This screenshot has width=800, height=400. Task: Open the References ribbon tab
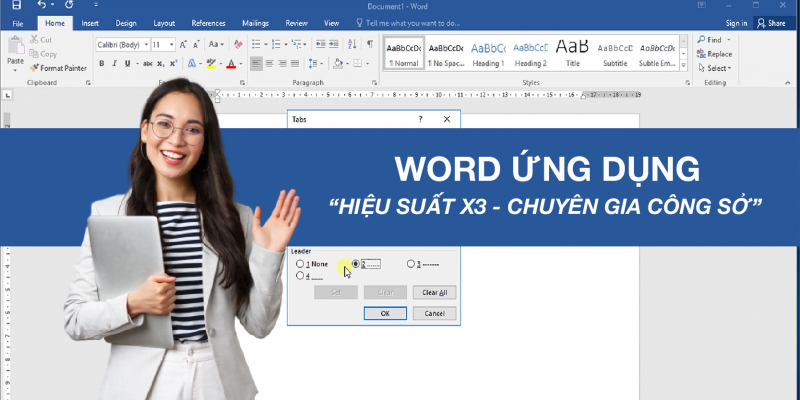tap(208, 22)
